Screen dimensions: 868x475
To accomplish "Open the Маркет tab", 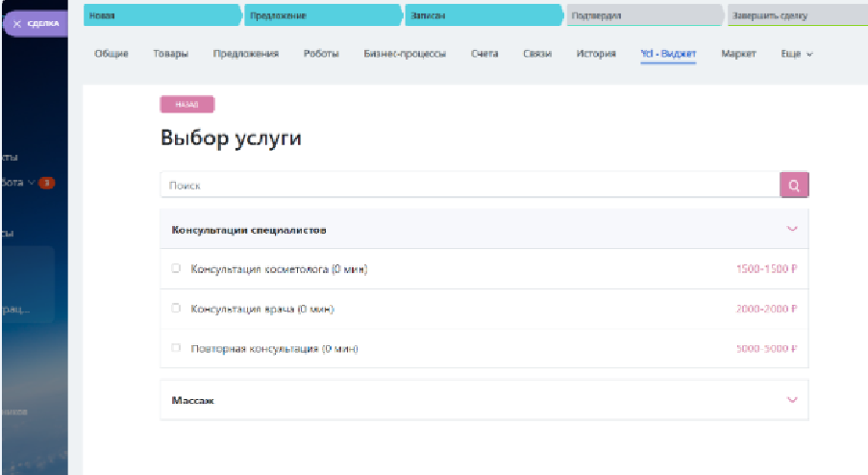I will [738, 54].
